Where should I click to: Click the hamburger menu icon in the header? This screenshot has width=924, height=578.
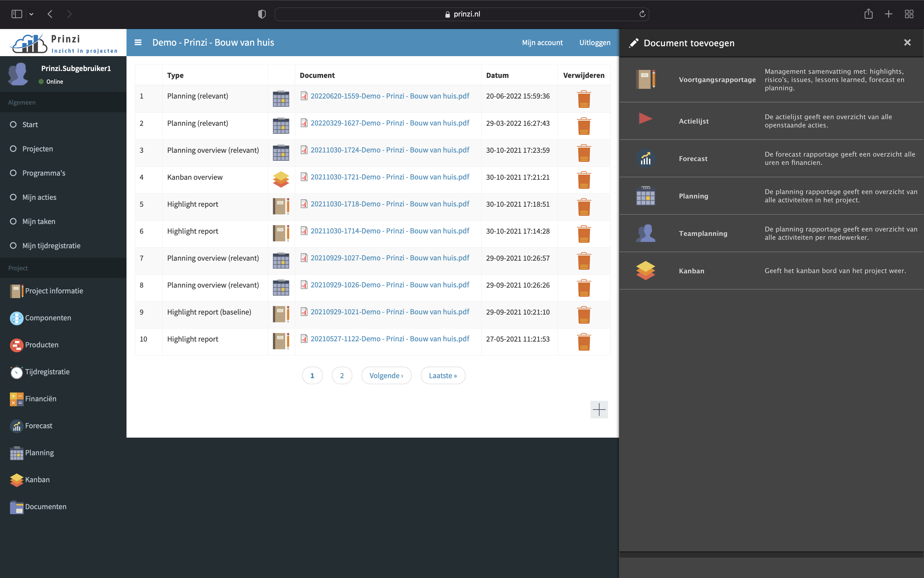tap(138, 42)
